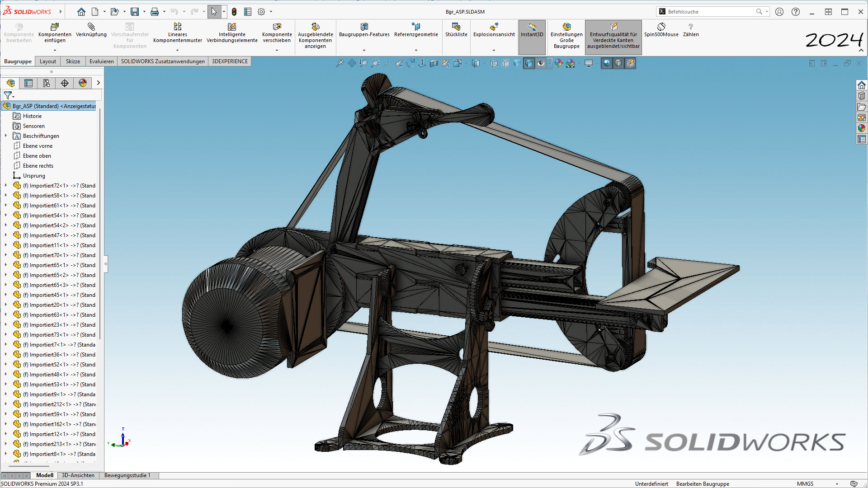
Task: Toggle Instant3D mode
Action: (532, 37)
